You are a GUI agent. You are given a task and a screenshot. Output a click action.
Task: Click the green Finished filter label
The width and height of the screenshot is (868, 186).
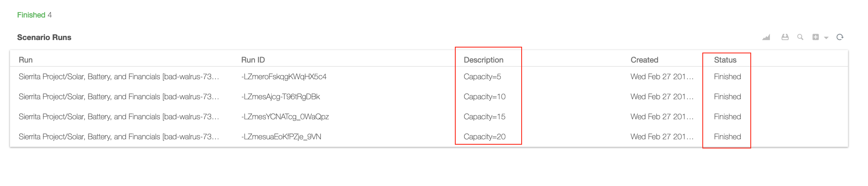pos(31,15)
